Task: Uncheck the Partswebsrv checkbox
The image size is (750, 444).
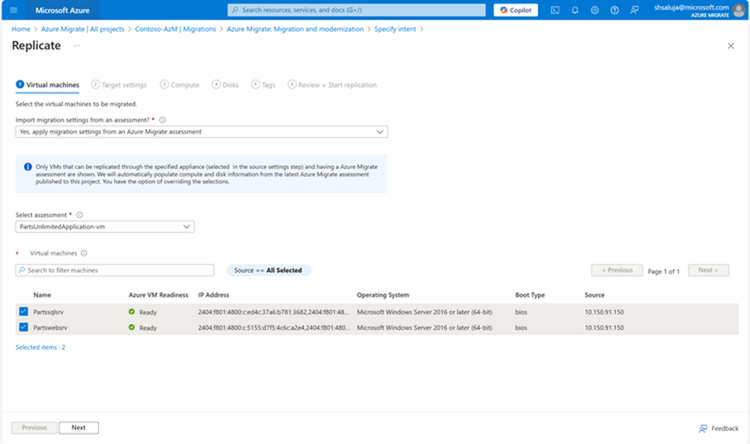Action: [23, 327]
